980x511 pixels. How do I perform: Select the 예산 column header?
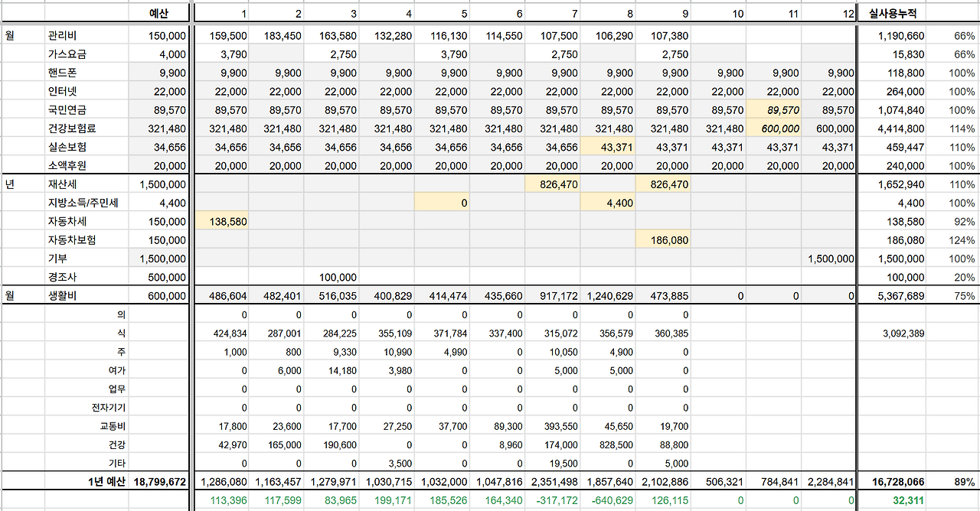(x=158, y=14)
